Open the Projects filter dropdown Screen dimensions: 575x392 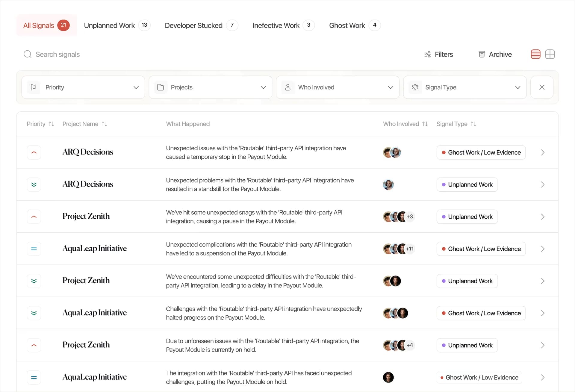coord(211,87)
